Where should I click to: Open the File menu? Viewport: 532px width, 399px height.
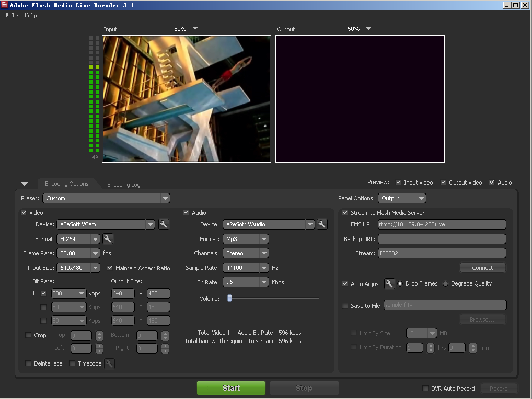[x=11, y=15]
